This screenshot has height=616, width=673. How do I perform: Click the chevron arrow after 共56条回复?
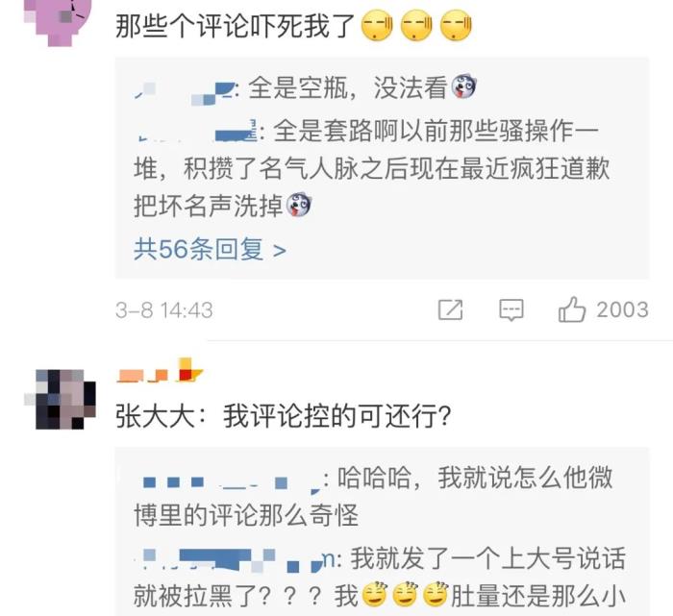tap(280, 250)
